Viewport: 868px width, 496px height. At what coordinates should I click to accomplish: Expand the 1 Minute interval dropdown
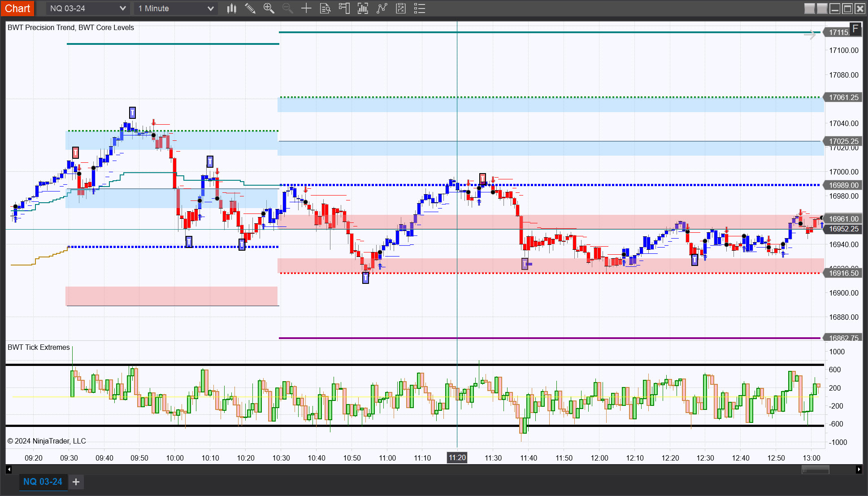210,9
